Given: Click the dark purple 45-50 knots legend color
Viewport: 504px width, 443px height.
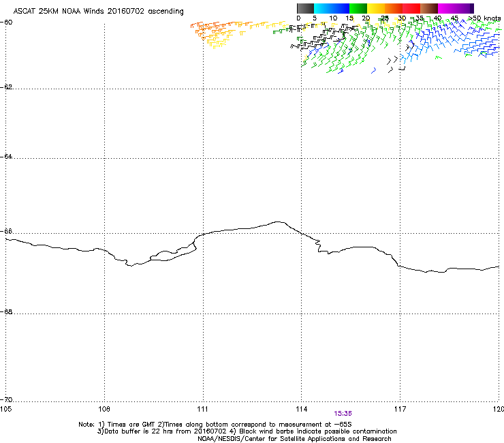Looking at the screenshot, I should coord(464,8).
